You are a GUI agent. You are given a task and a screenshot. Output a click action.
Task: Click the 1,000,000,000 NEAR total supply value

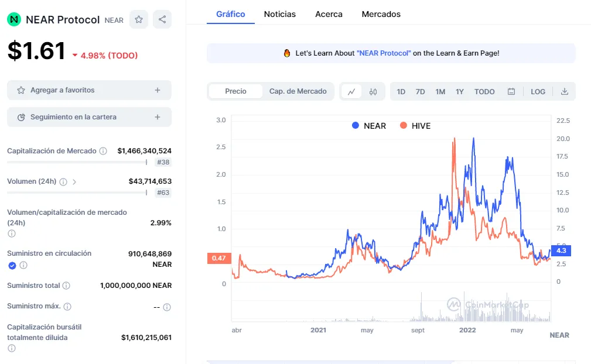136,286
